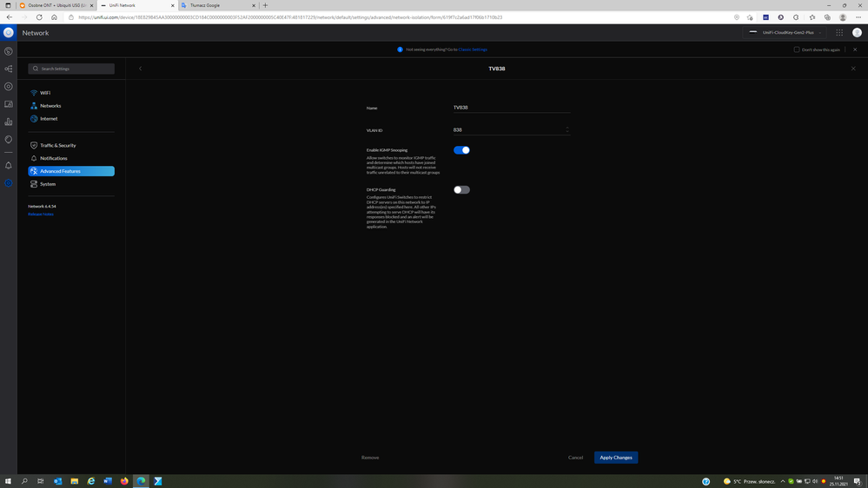Screen dimensions: 868x488
Task: Open the WiFi settings section
Action: click(x=45, y=93)
